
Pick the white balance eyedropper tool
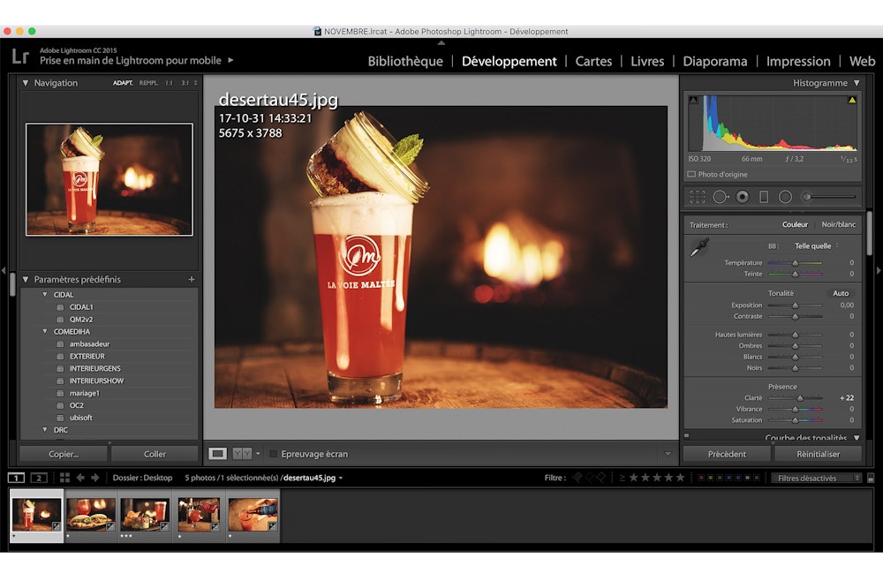pos(699,247)
